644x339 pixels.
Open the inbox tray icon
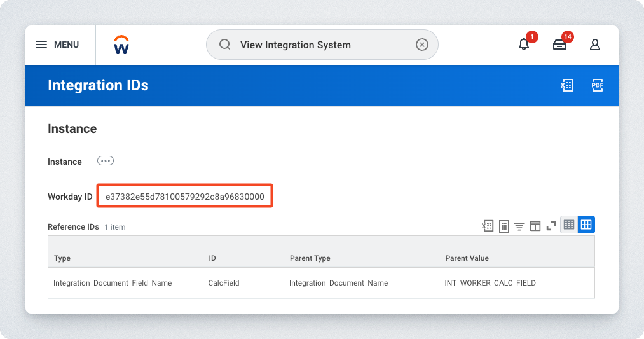pos(559,45)
